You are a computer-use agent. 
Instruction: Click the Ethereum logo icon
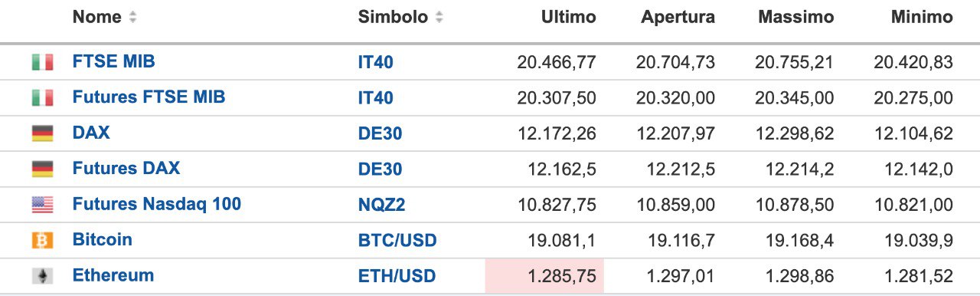point(42,276)
